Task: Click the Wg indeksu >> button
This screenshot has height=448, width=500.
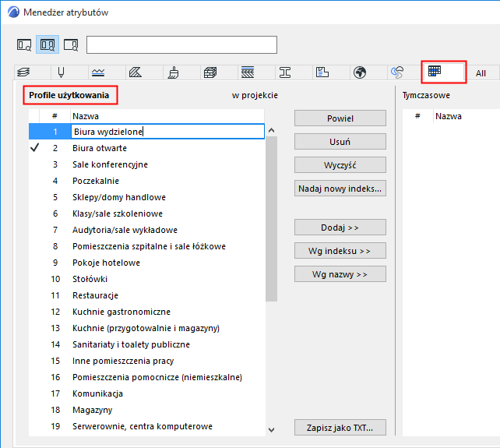Action: click(340, 251)
